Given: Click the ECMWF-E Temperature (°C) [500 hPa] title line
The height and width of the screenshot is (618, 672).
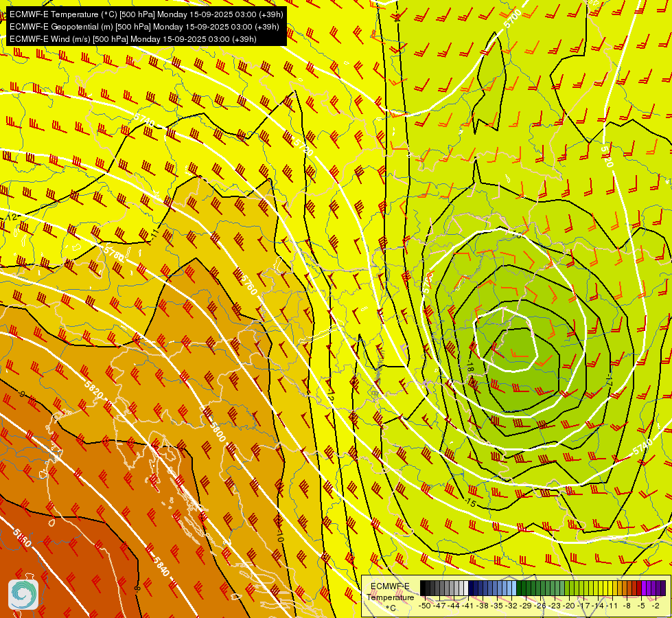Looking at the screenshot, I should 146,14.
